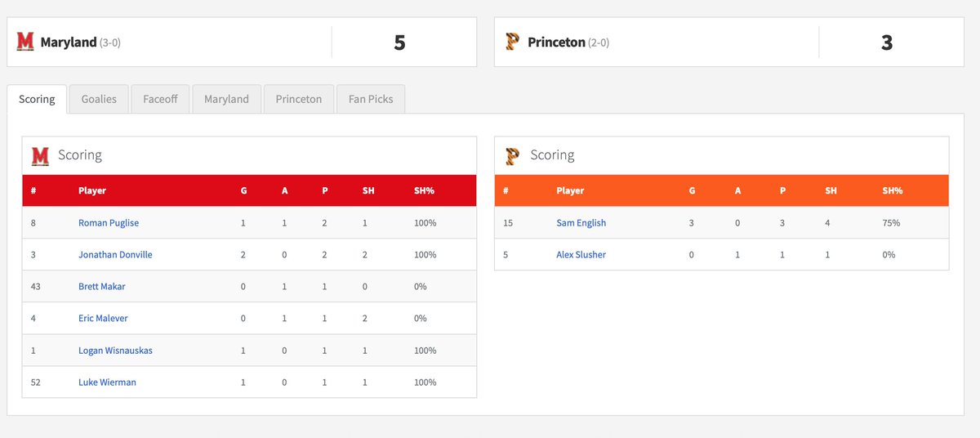980x438 pixels.
Task: Click Princeton's score of 3
Action: pyautogui.click(x=887, y=42)
